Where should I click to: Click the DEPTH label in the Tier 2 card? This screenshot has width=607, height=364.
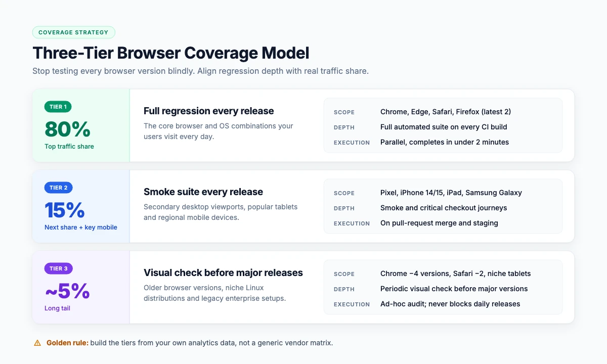pyautogui.click(x=344, y=208)
